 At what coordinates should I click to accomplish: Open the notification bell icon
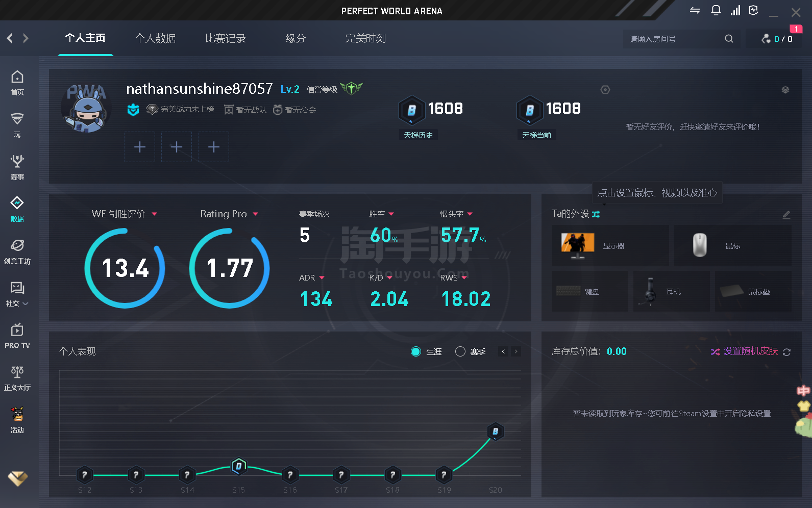(716, 11)
